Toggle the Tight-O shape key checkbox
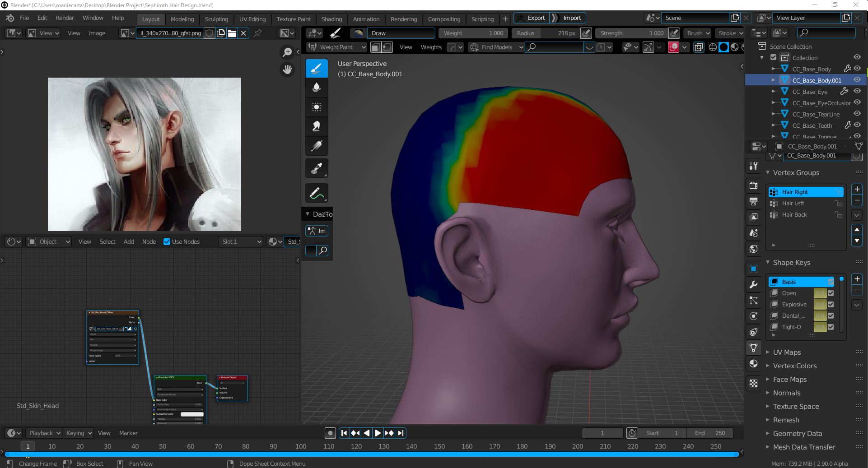868x468 pixels. 831,327
